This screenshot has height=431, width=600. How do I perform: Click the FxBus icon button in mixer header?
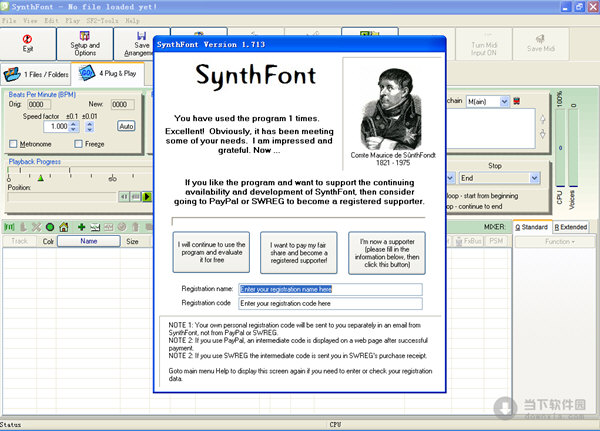click(468, 241)
